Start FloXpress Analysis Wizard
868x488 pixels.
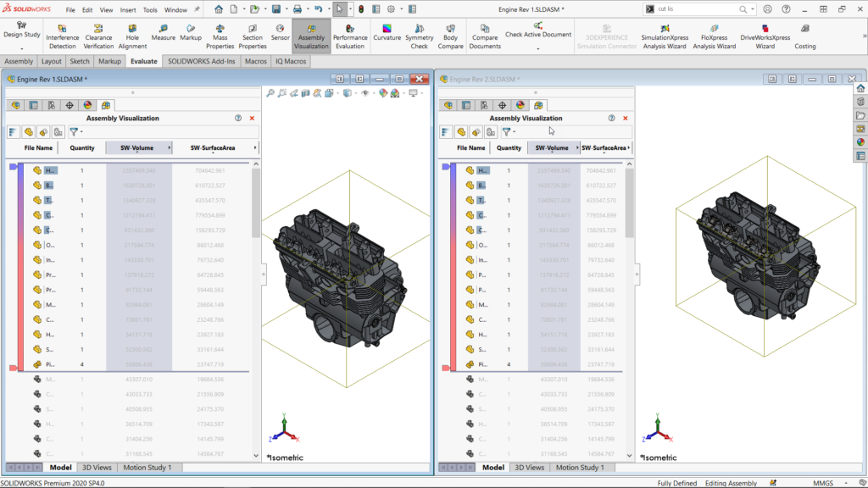click(714, 36)
